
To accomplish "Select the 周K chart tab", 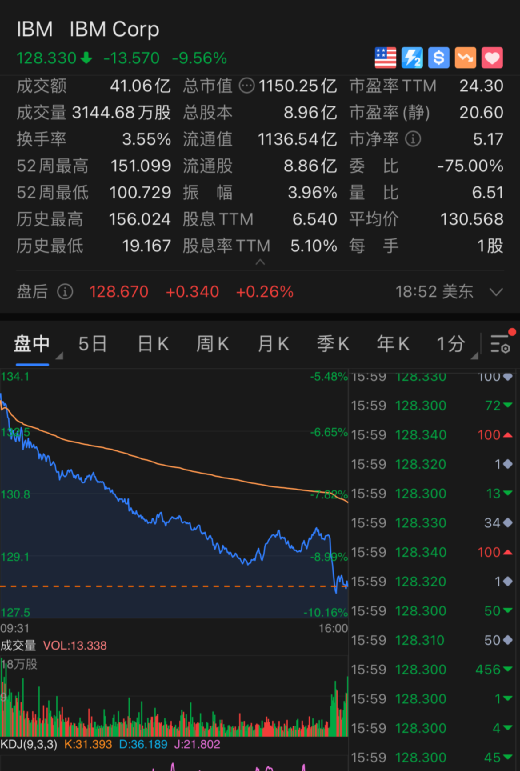I will 213,344.
